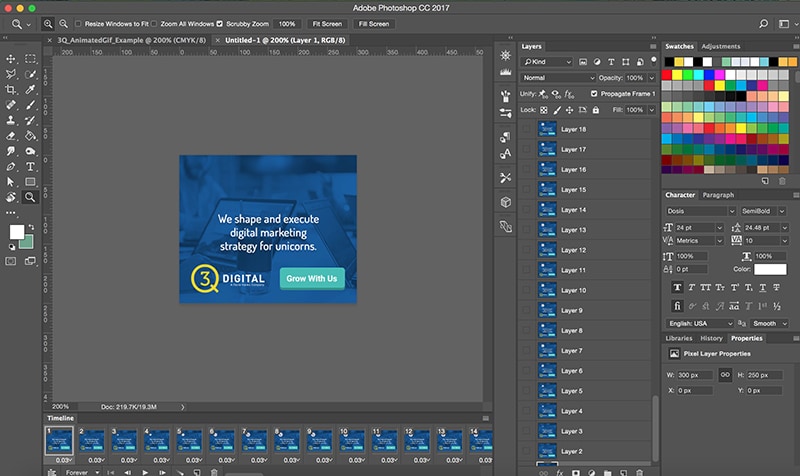Select the Horizontal Type tool
Viewport: 800px width, 476px height.
pos(31,166)
